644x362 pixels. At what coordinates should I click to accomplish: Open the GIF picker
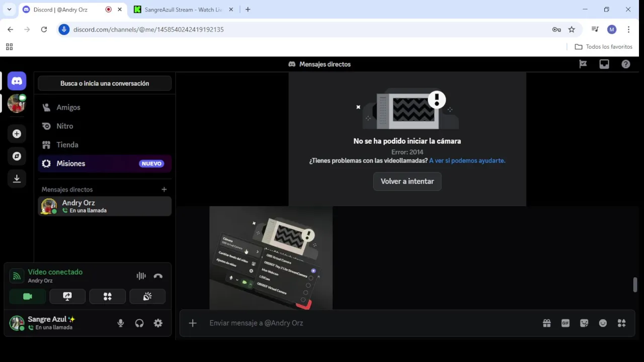pyautogui.click(x=566, y=323)
